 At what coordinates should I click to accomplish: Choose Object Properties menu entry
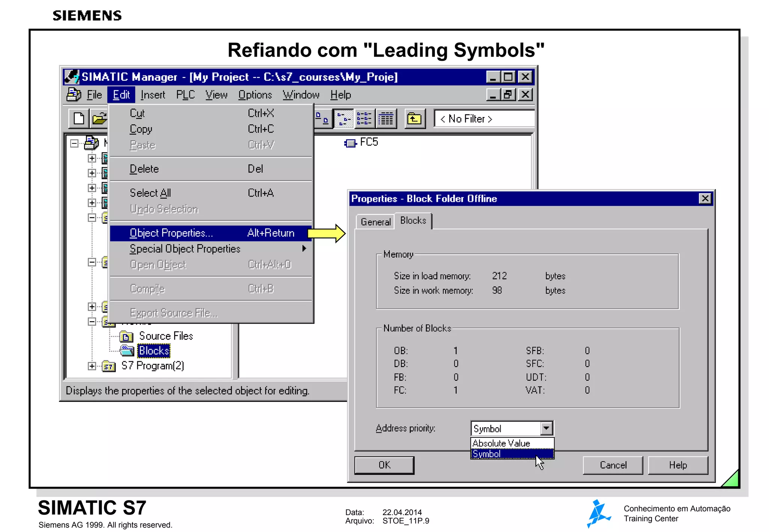(x=211, y=233)
